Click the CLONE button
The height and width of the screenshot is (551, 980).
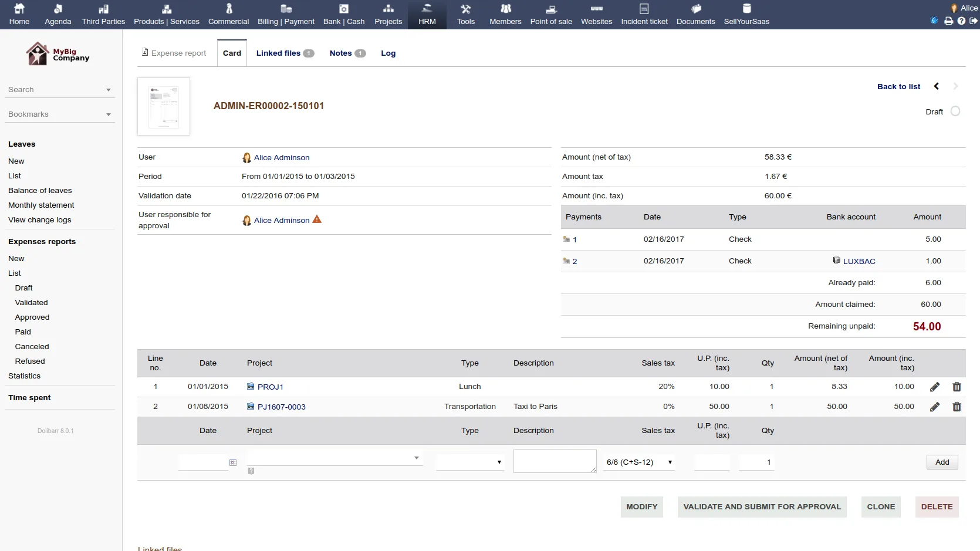point(881,507)
